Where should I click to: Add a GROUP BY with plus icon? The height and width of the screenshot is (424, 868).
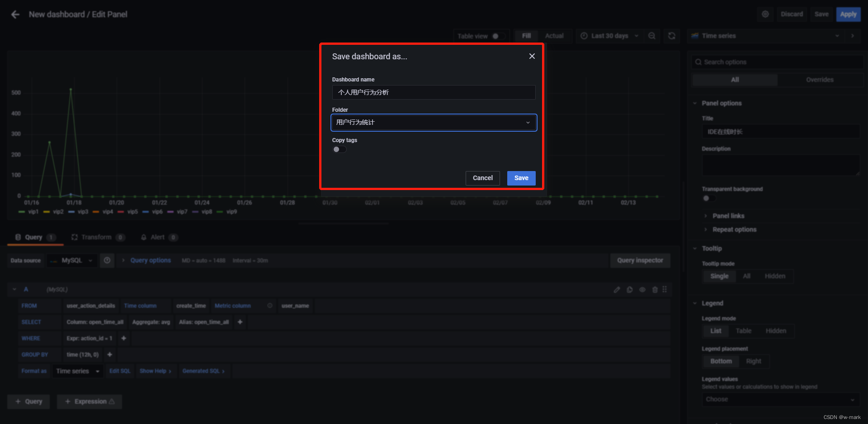(x=109, y=355)
